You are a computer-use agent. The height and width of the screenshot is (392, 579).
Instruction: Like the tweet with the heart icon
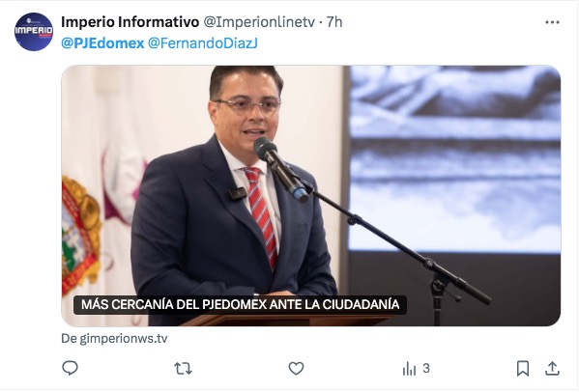pyautogui.click(x=296, y=368)
